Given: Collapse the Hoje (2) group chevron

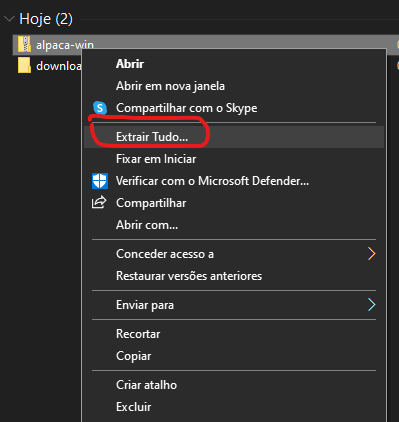Looking at the screenshot, I should [9, 19].
